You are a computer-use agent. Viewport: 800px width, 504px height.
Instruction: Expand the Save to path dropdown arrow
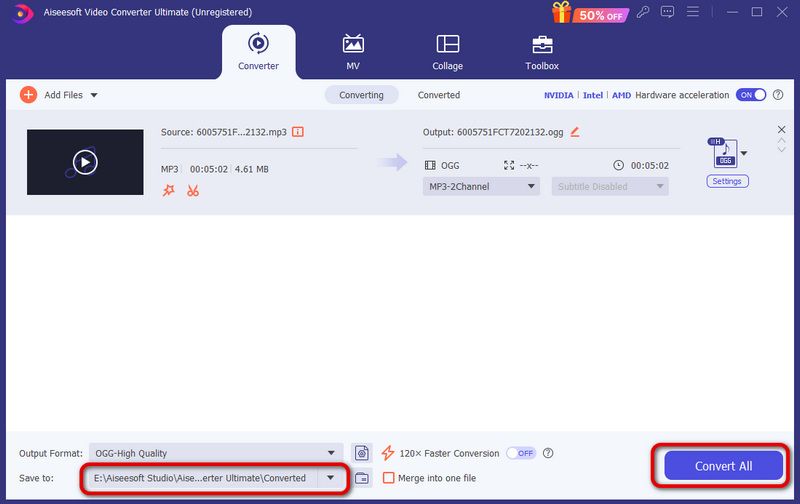tap(330, 478)
